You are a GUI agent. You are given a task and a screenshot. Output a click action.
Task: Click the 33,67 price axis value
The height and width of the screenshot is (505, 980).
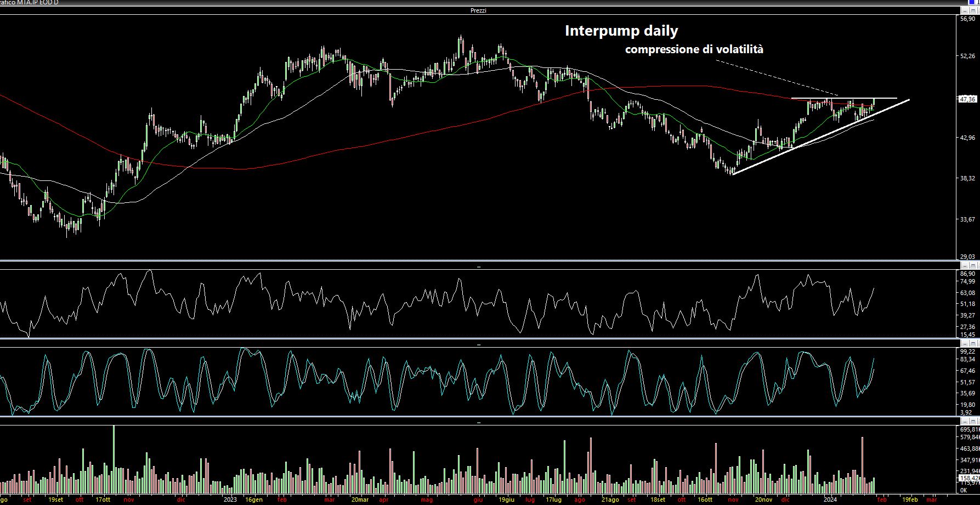pos(968,219)
